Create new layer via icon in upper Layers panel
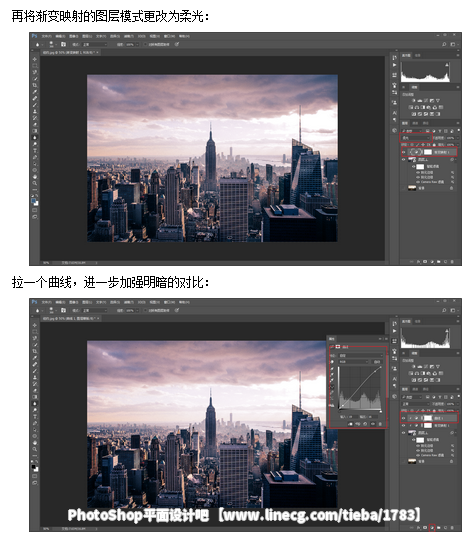The image size is (476, 534). pos(445,262)
